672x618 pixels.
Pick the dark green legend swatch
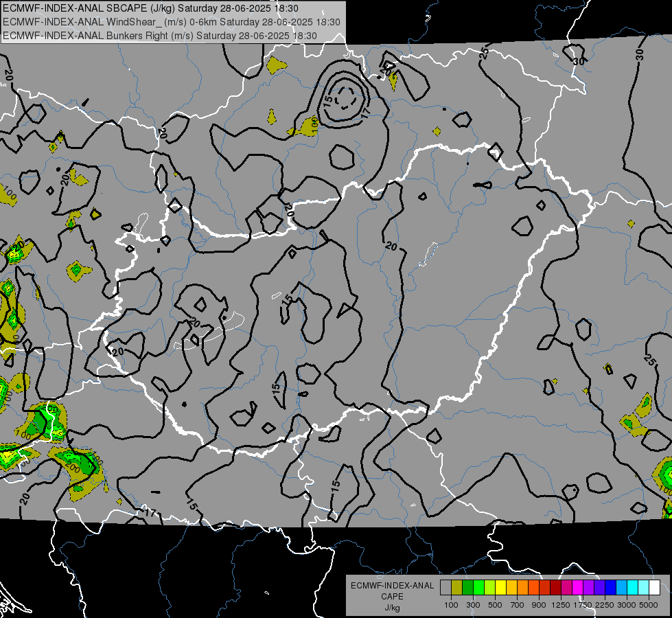pos(468,588)
